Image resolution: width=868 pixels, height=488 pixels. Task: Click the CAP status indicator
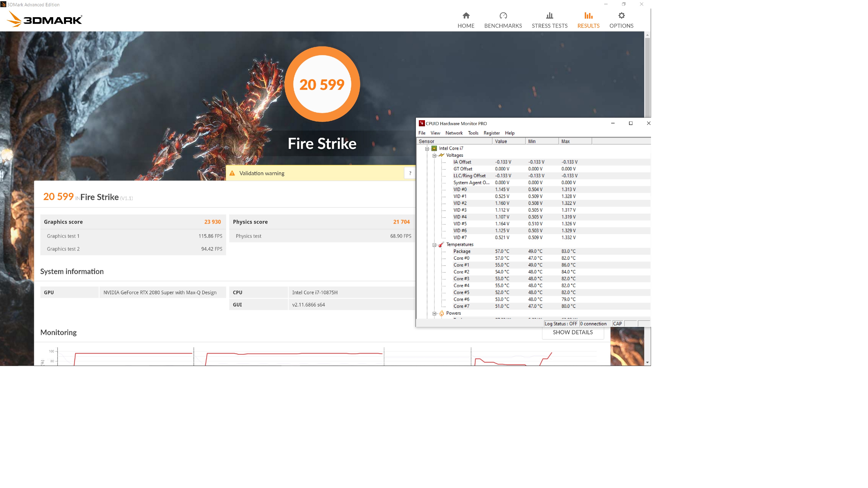pyautogui.click(x=617, y=324)
